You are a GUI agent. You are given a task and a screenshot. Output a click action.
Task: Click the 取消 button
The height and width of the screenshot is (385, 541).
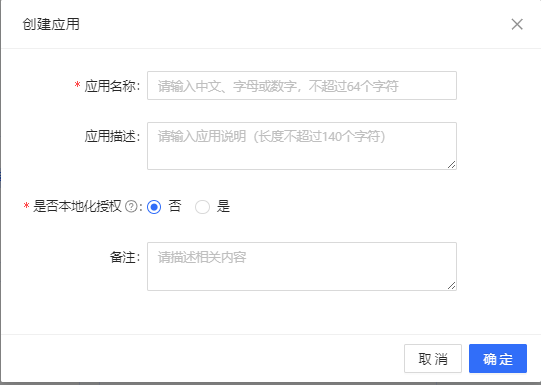click(x=433, y=358)
